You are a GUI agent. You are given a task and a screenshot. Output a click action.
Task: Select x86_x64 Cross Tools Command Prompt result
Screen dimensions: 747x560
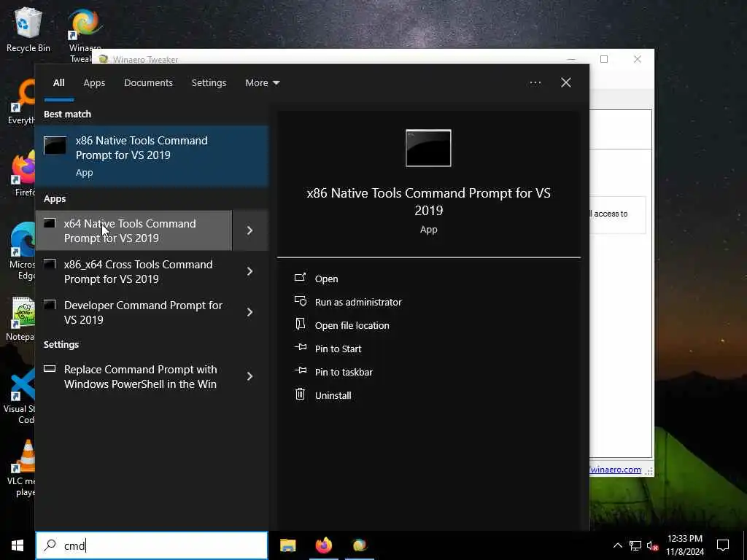134,271
